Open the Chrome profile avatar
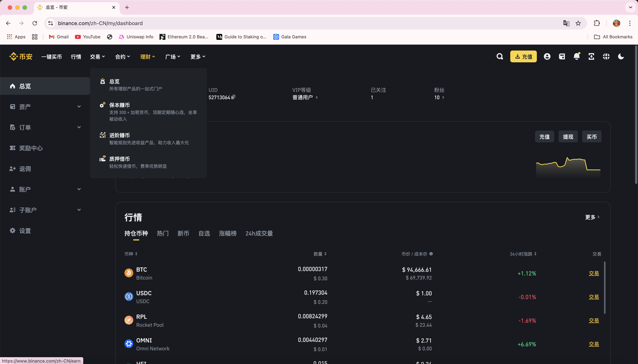The width and height of the screenshot is (638, 364). click(616, 23)
